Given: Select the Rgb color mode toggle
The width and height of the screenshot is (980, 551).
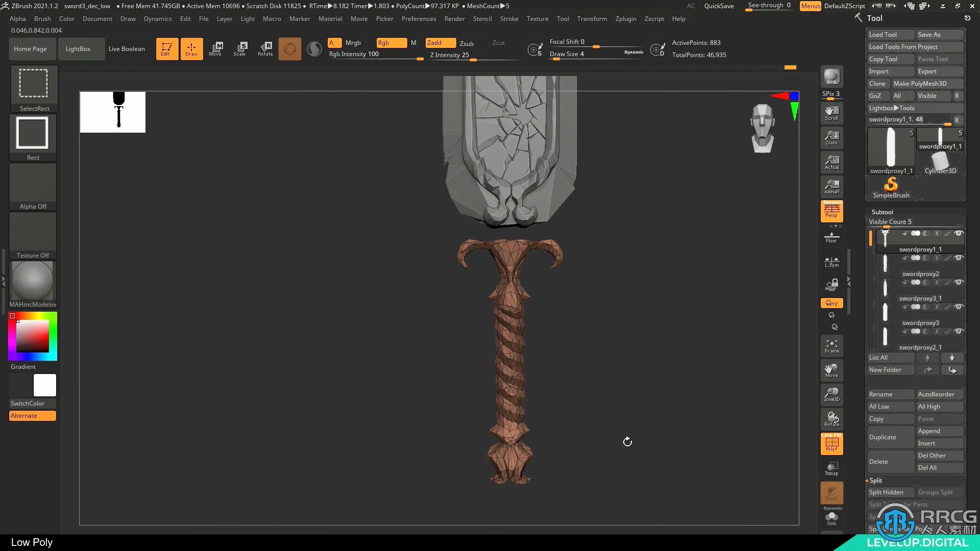Looking at the screenshot, I should (x=390, y=42).
